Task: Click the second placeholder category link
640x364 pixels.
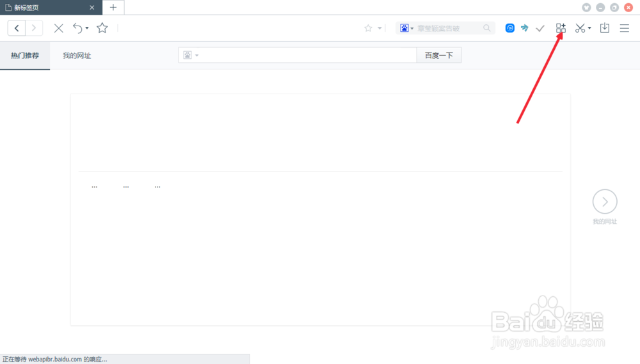Action: point(125,187)
